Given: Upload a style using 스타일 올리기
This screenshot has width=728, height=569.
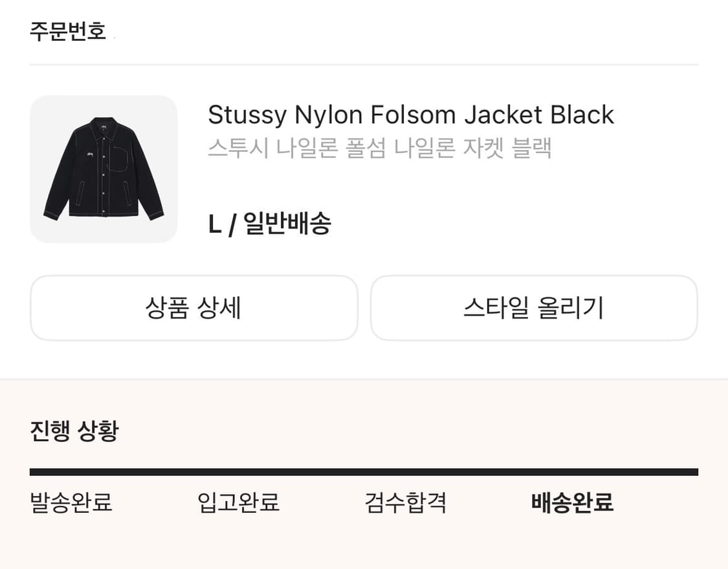Looking at the screenshot, I should pyautogui.click(x=535, y=308).
